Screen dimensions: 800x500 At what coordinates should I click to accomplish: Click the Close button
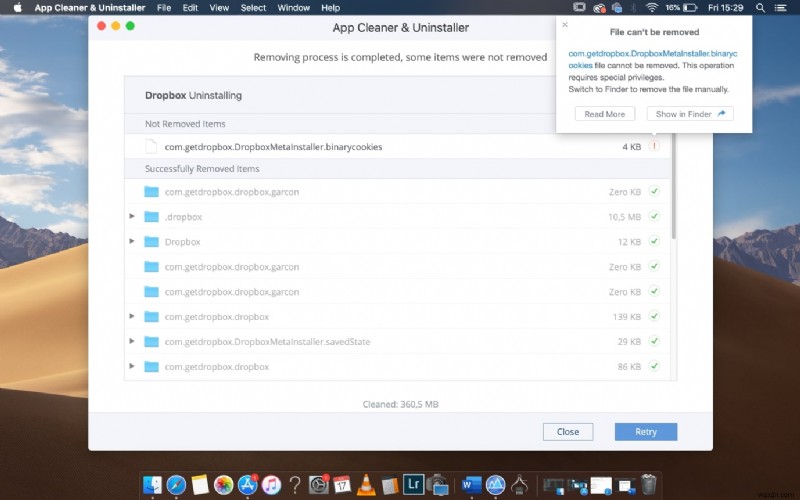click(x=568, y=432)
